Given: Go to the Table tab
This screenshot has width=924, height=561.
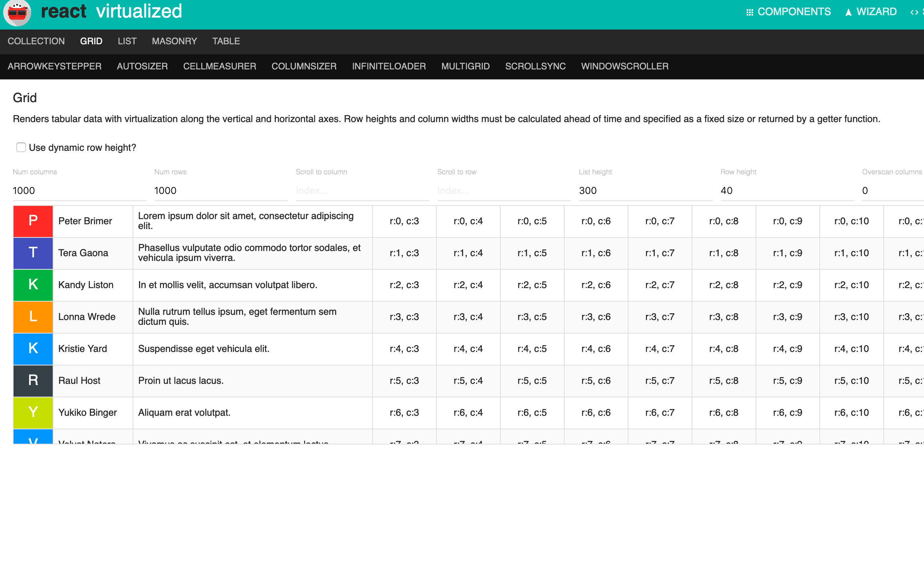Looking at the screenshot, I should [x=226, y=41].
